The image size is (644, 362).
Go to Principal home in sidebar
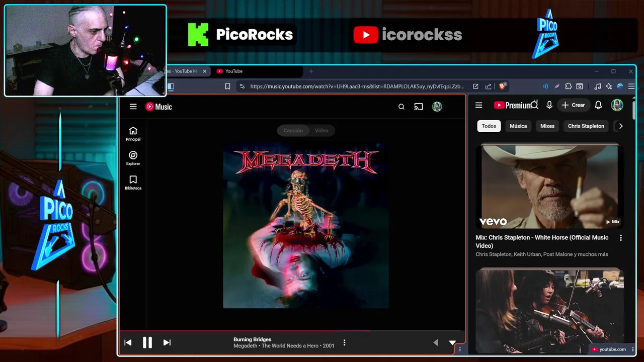[x=133, y=134]
